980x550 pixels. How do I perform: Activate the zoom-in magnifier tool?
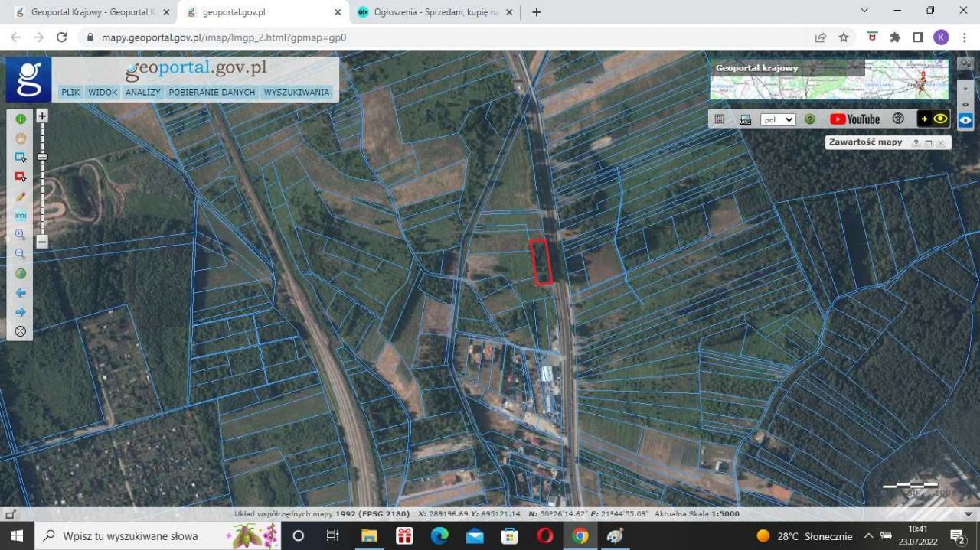pyautogui.click(x=21, y=235)
